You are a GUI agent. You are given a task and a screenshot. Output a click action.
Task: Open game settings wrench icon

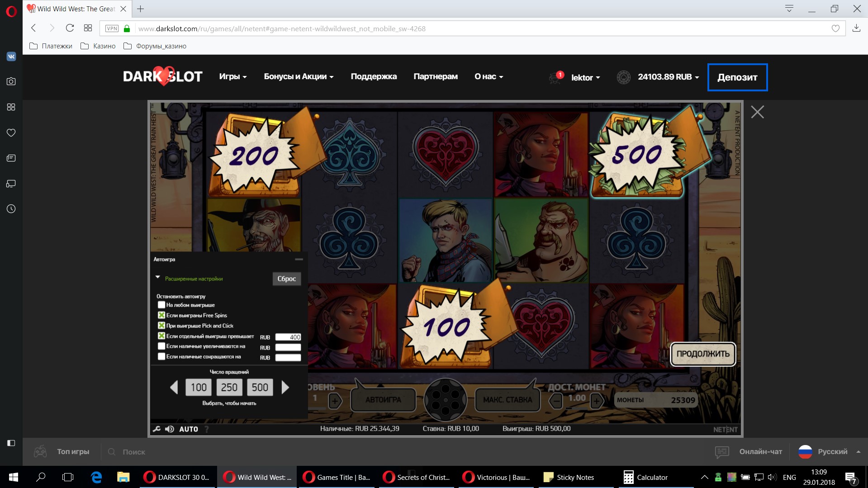pyautogui.click(x=157, y=429)
